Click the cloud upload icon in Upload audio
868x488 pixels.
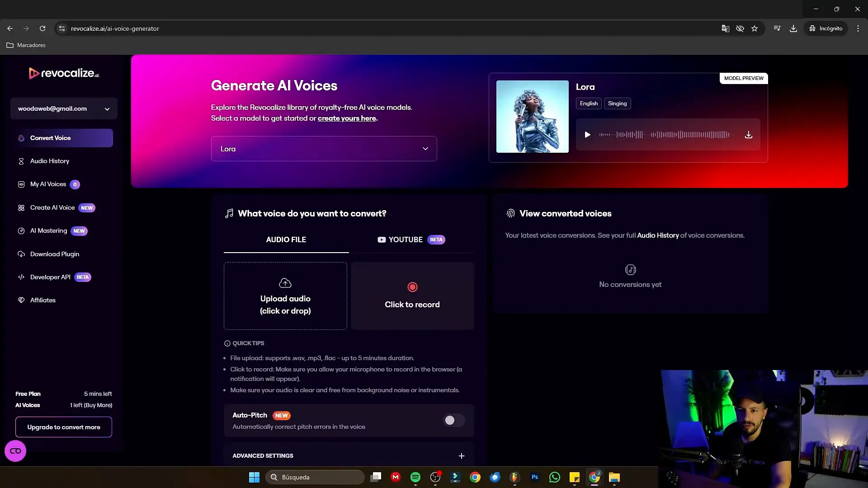pyautogui.click(x=285, y=283)
